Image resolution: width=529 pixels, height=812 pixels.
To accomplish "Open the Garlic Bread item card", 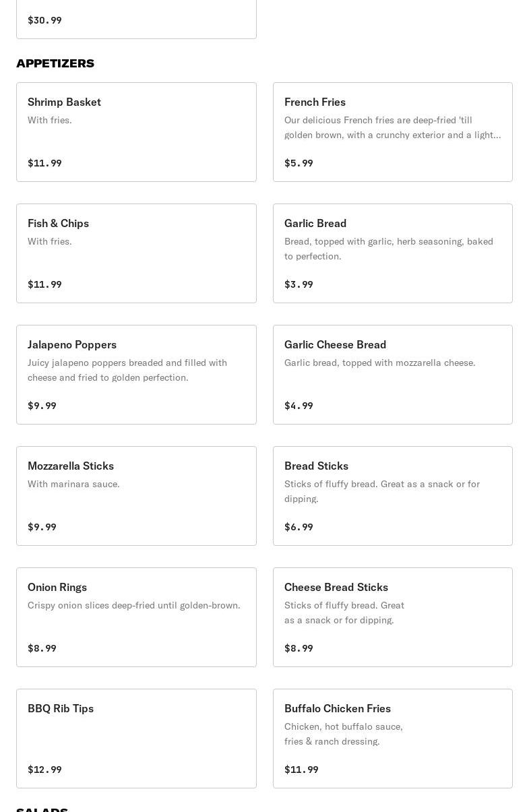I will [392, 253].
